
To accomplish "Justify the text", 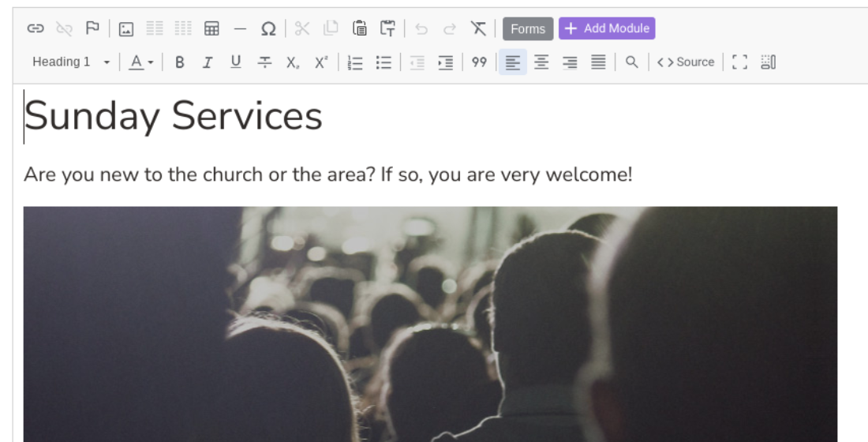I will [598, 62].
